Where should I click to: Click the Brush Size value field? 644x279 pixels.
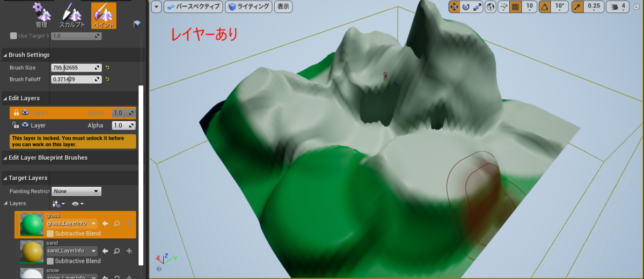coord(76,68)
